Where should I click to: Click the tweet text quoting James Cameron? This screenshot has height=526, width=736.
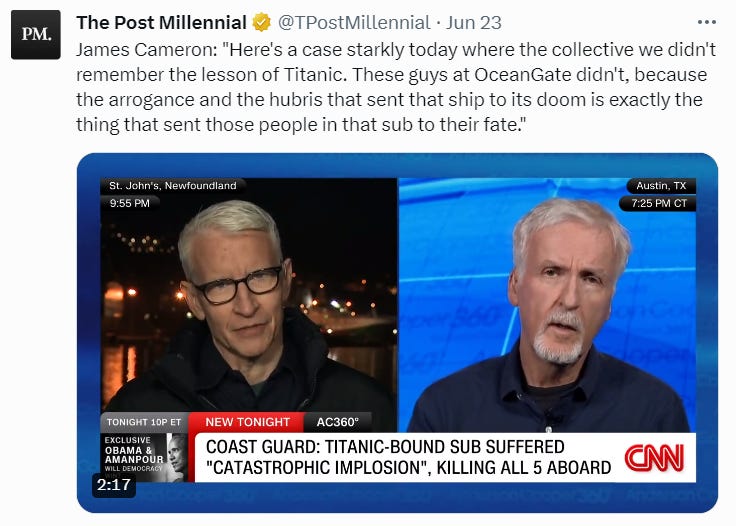click(x=396, y=87)
